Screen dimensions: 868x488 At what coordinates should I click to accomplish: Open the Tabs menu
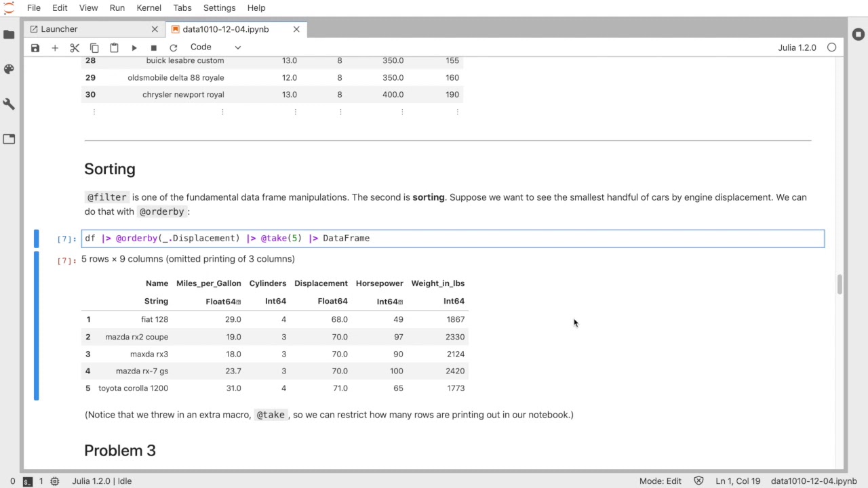click(x=182, y=7)
